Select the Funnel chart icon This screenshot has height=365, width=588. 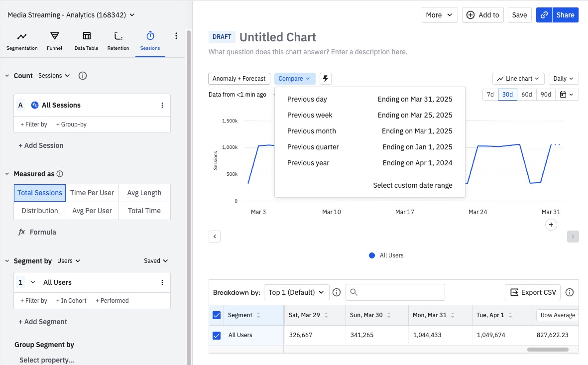(x=55, y=41)
